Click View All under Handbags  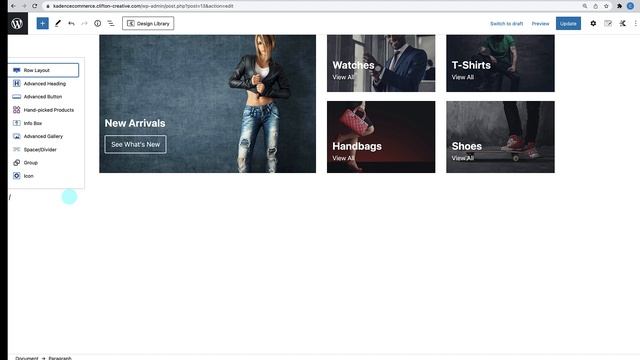343,158
